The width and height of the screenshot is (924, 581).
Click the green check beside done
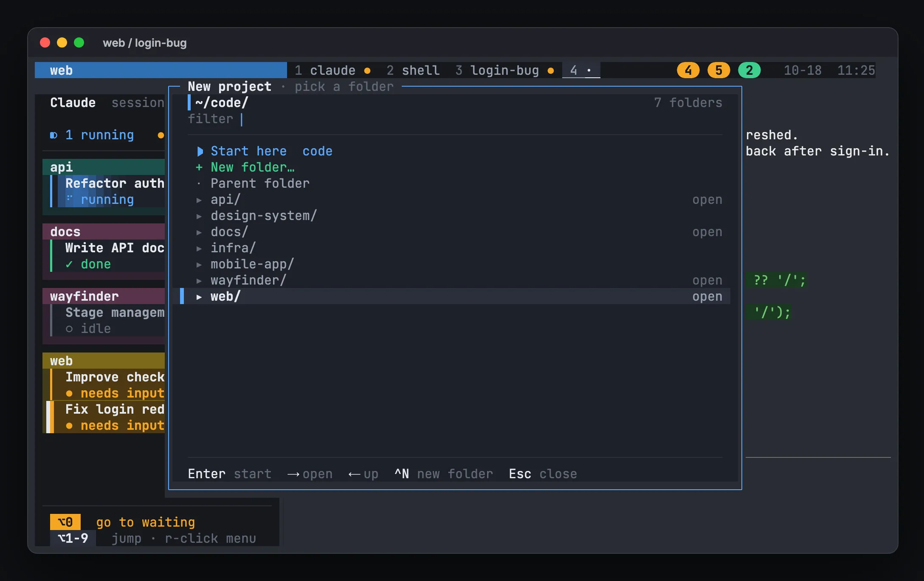[69, 265]
